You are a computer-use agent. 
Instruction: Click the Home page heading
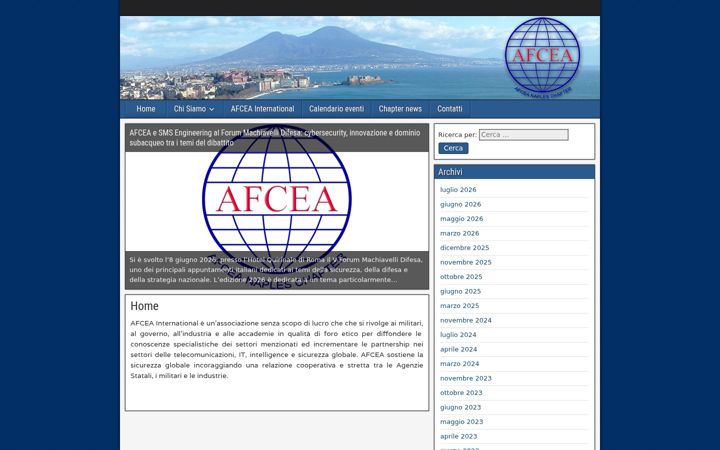pyautogui.click(x=144, y=306)
